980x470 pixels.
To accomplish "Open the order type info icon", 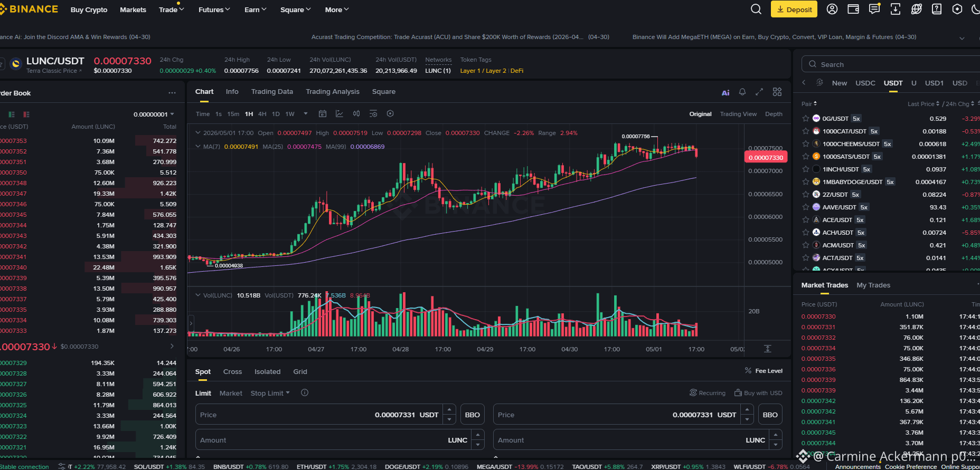I will pos(305,393).
